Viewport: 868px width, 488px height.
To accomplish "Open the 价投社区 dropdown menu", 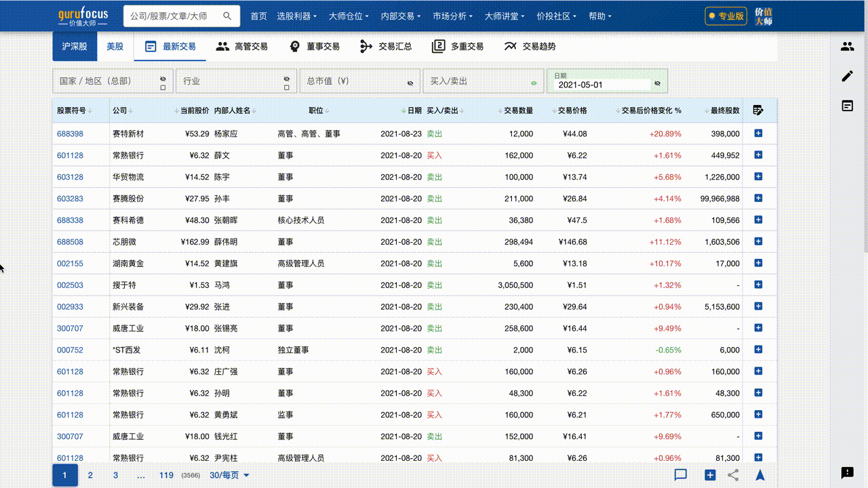I will point(557,16).
